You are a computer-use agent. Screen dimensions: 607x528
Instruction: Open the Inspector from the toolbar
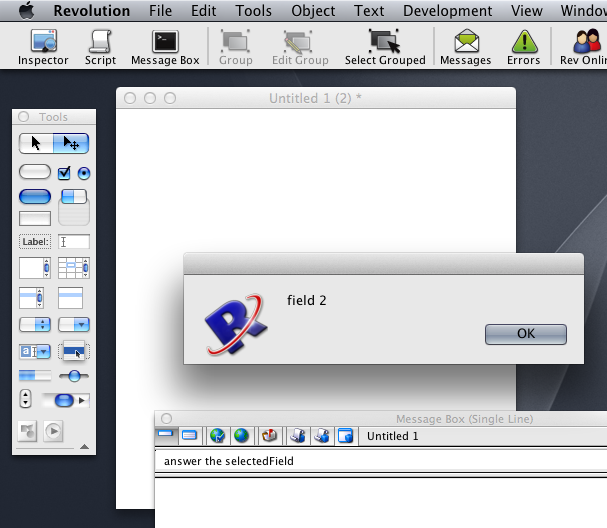point(43,47)
